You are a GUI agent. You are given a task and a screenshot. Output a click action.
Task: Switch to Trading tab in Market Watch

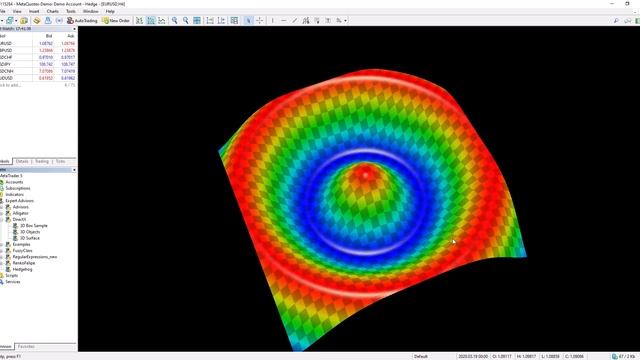pos(42,162)
